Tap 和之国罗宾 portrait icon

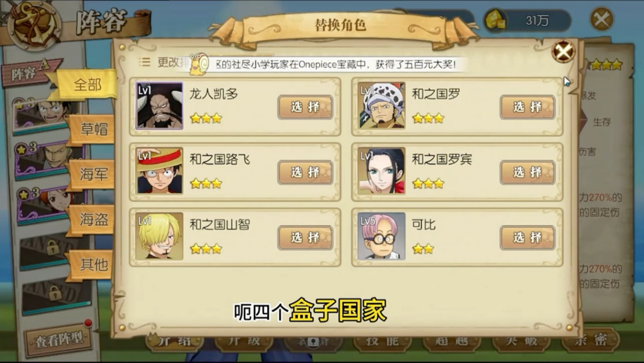point(381,171)
